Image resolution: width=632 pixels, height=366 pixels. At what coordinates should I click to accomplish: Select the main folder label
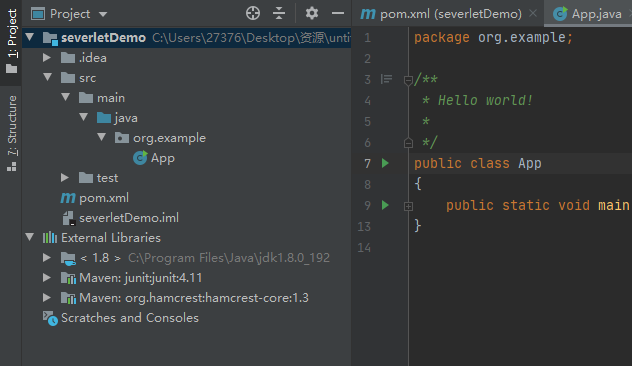tap(111, 98)
